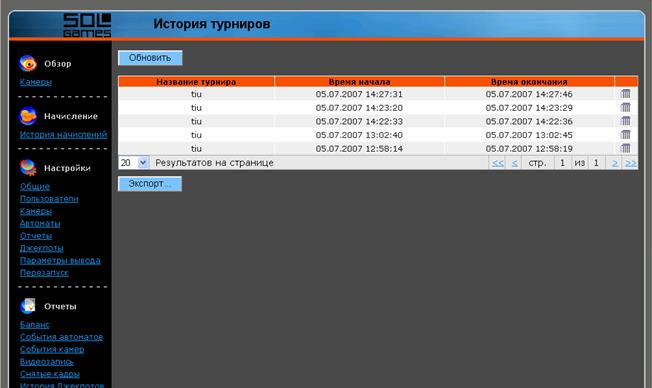Open События автоматов report link
The height and width of the screenshot is (388, 652).
(61, 337)
